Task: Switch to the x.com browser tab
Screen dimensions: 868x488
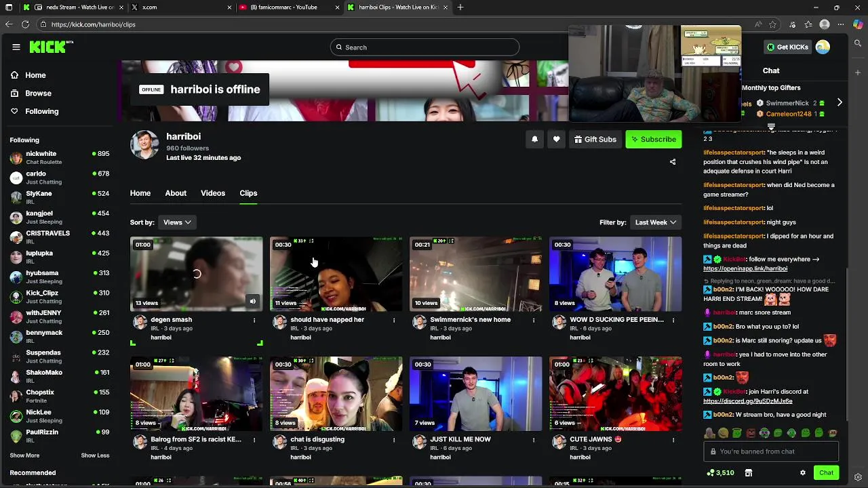Action: point(181,7)
